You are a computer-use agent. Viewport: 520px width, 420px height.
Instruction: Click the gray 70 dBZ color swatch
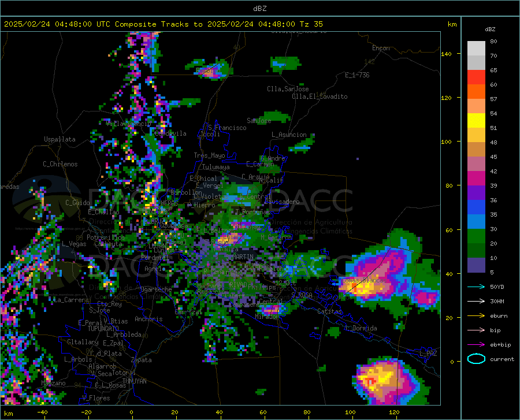pos(476,62)
